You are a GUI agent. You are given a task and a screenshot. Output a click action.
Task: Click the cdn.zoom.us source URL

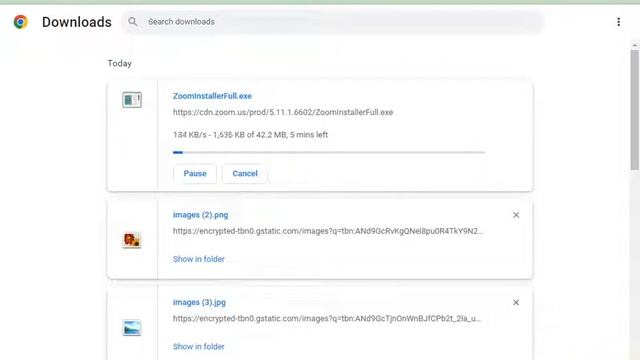pos(283,112)
